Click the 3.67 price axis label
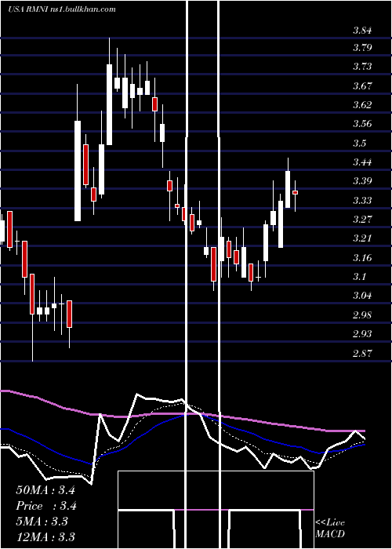The width and height of the screenshot is (392, 549). pos(362,85)
